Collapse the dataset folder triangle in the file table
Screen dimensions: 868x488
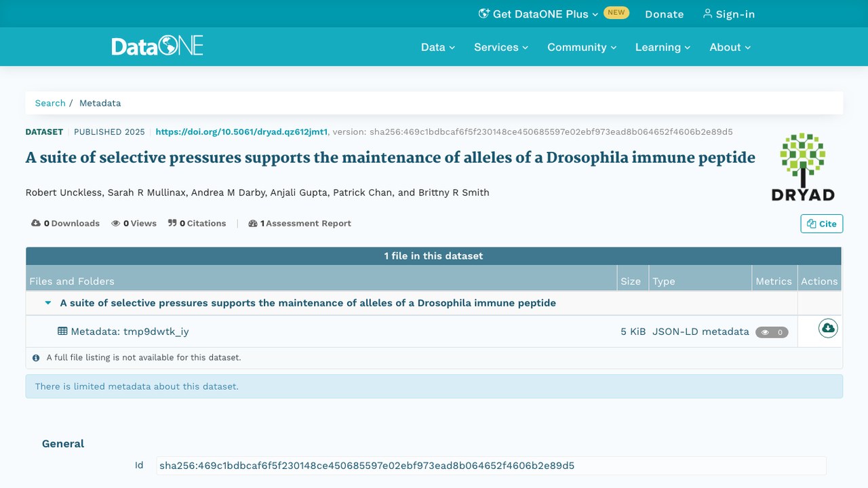point(48,303)
